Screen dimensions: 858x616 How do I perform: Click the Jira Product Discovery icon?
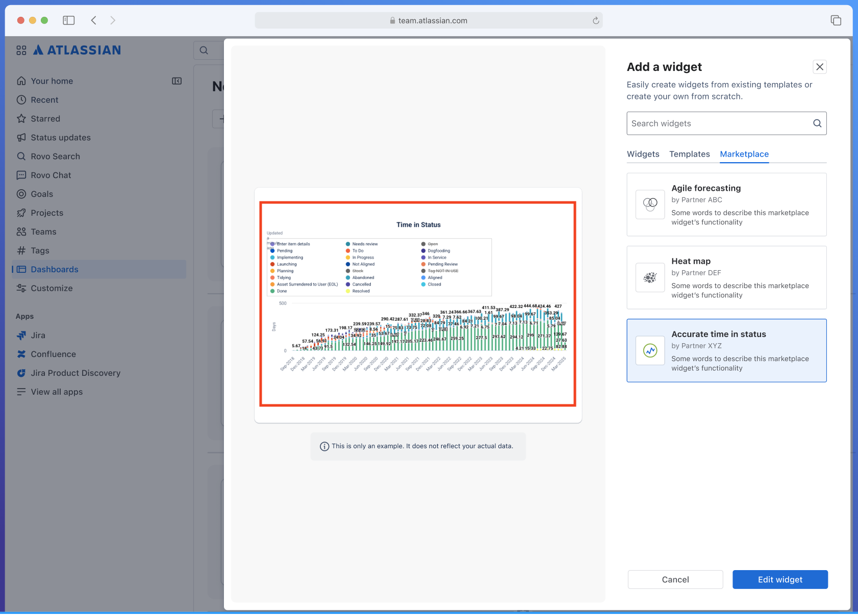[21, 373]
